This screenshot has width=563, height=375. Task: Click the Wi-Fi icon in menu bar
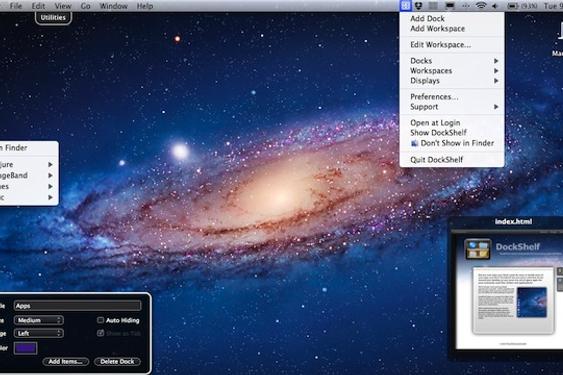(481, 6)
